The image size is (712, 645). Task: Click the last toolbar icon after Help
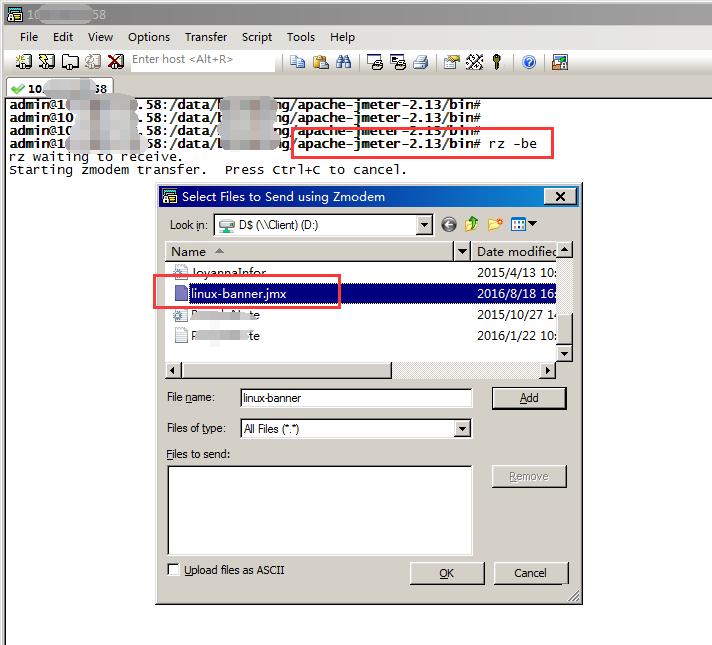[x=559, y=62]
